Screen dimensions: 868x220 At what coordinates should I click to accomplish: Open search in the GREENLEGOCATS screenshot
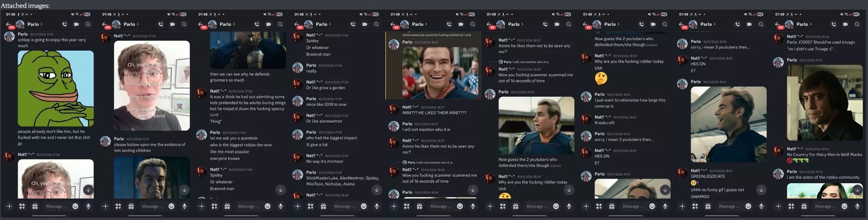[x=761, y=25]
